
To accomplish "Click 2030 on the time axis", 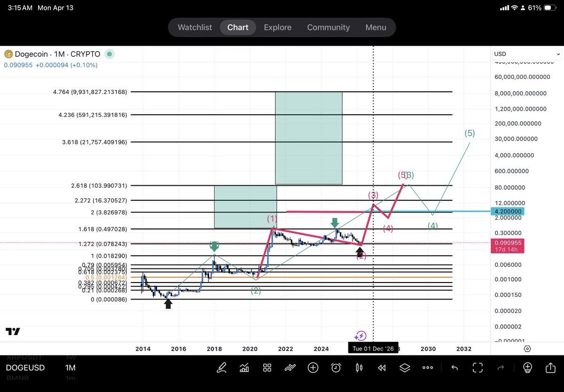I will click(428, 349).
